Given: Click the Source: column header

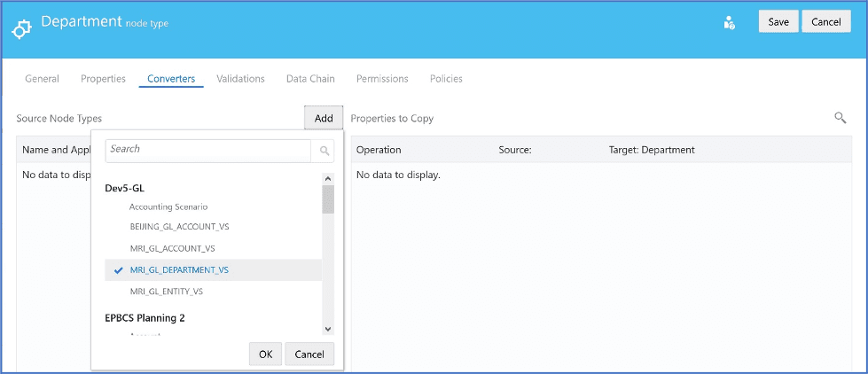Looking at the screenshot, I should pyautogui.click(x=515, y=150).
